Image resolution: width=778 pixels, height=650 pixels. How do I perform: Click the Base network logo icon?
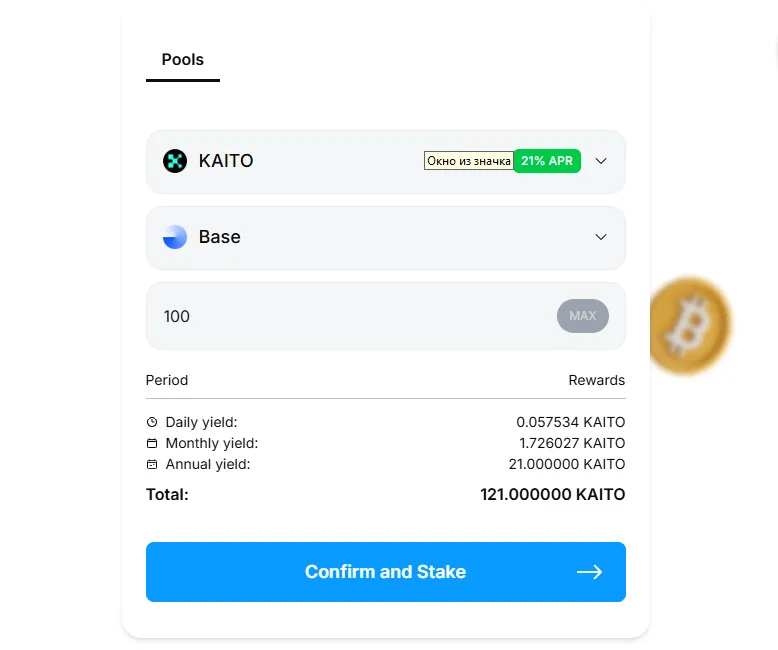(x=175, y=237)
